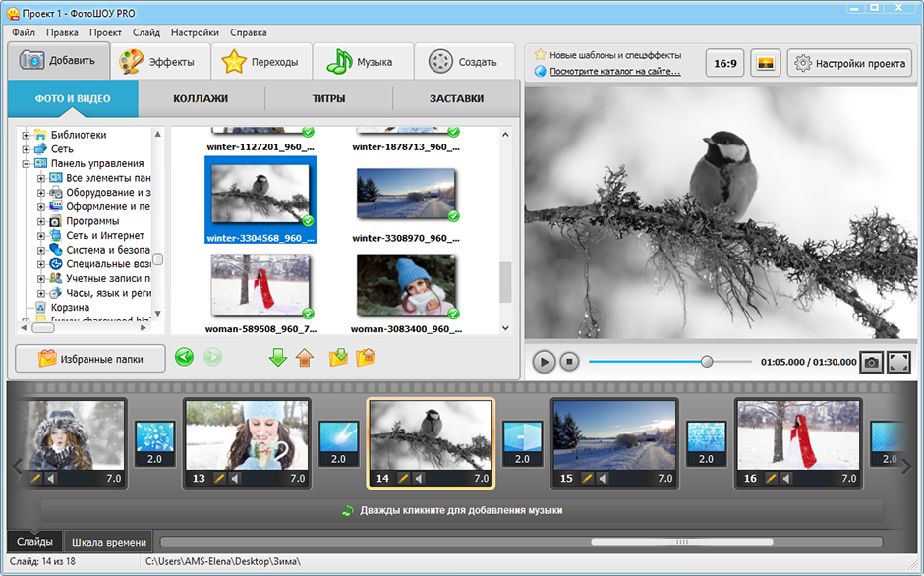The width and height of the screenshot is (924, 576).
Task: Expand the Библиотеки tree node
Action: pyautogui.click(x=26, y=135)
